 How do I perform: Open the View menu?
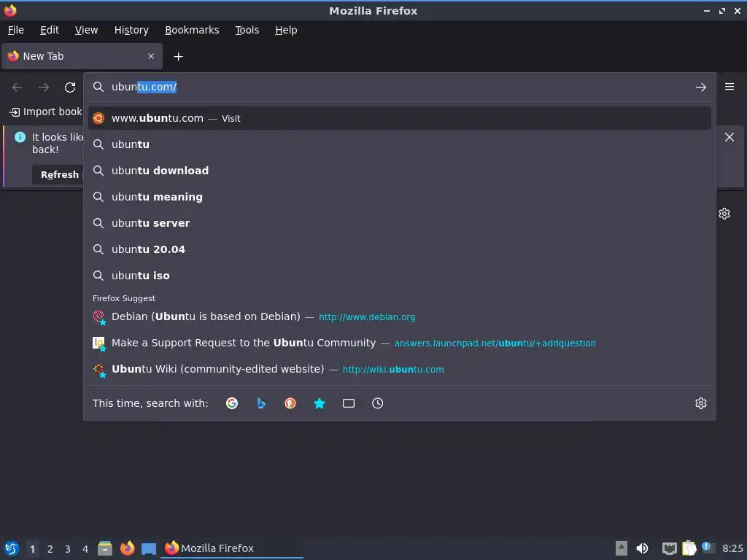tap(86, 30)
